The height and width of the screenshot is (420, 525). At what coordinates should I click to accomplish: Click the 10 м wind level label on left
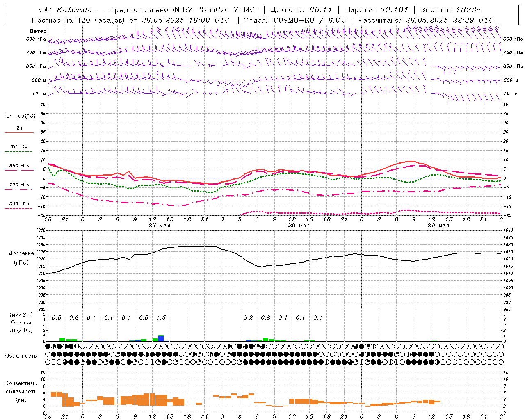(39, 94)
